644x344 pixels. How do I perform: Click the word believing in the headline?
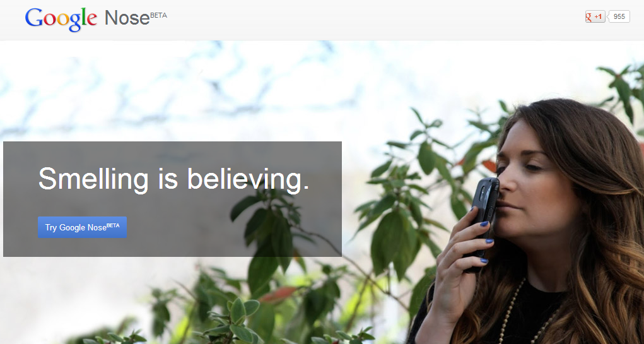[x=248, y=179]
